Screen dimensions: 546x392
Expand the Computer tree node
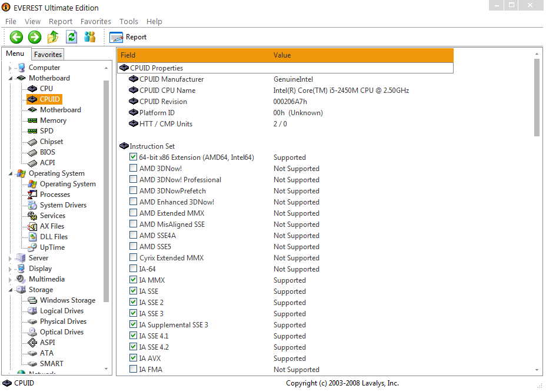[x=10, y=68]
